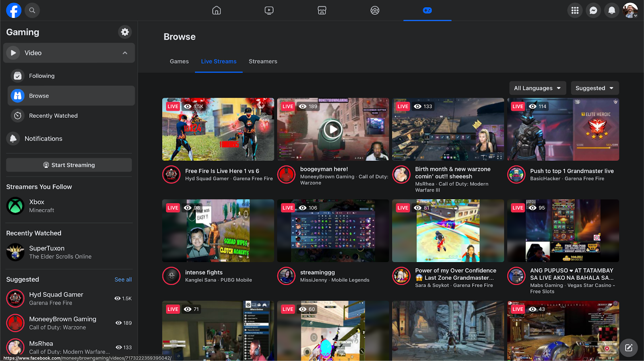Screen dimensions: 644x361
Task: Open the All Languages dropdown
Action: [x=537, y=88]
